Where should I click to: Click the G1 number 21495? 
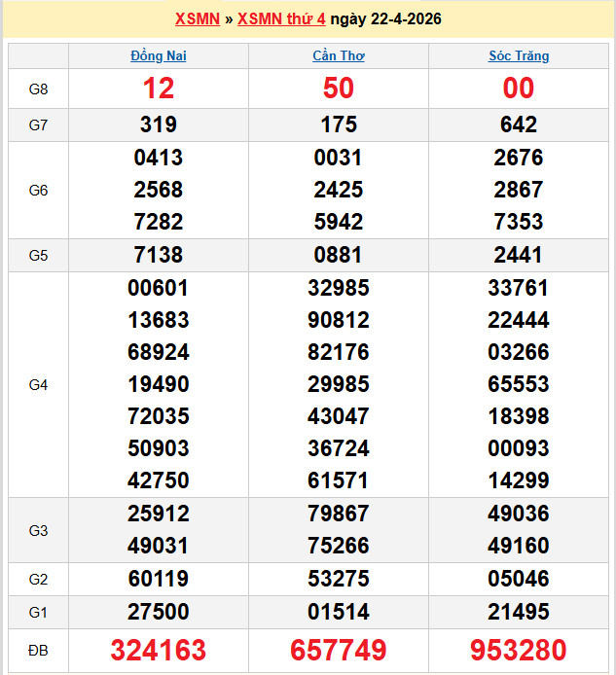(519, 612)
